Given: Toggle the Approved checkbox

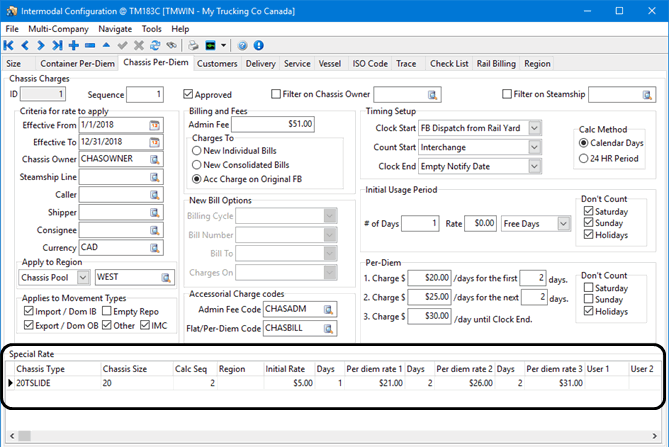Looking at the screenshot, I should (x=187, y=95).
